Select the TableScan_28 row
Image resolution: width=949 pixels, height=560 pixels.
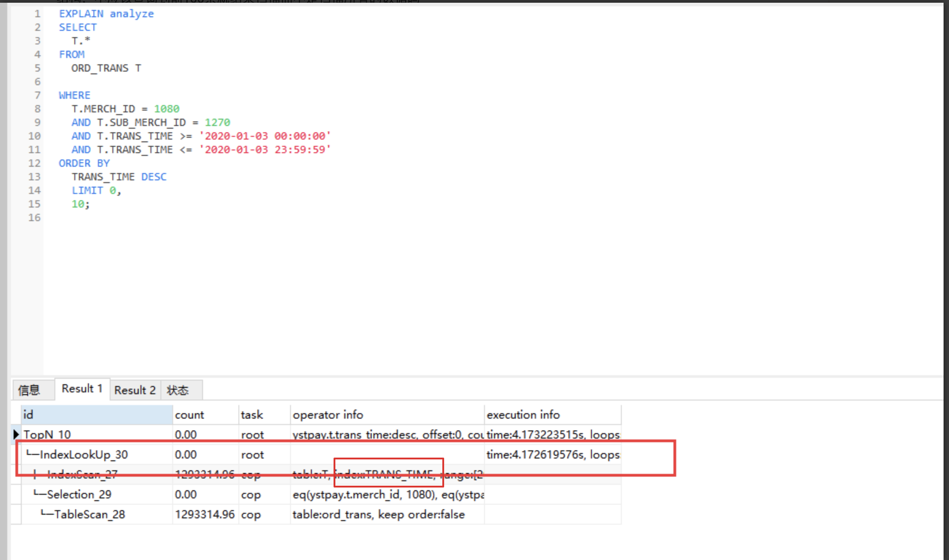(x=89, y=514)
